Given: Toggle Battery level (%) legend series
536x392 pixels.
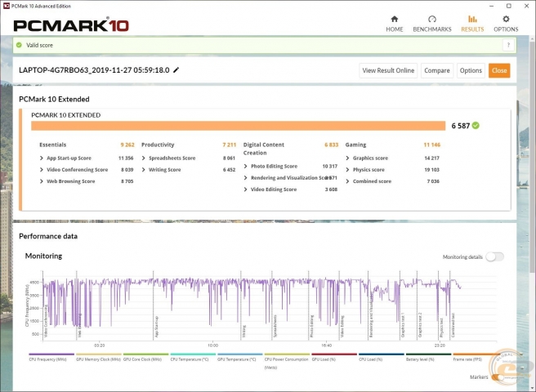Looking at the screenshot, I should (x=428, y=358).
